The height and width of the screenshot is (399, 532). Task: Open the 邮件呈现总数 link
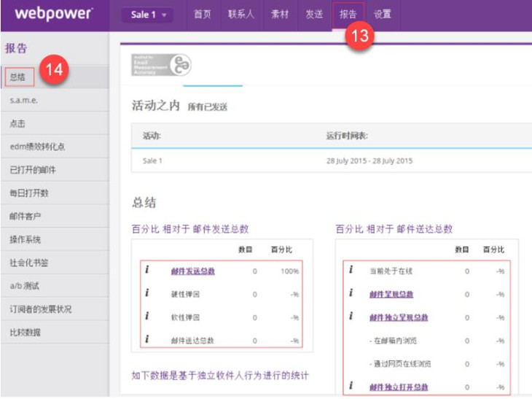pyautogui.click(x=391, y=295)
